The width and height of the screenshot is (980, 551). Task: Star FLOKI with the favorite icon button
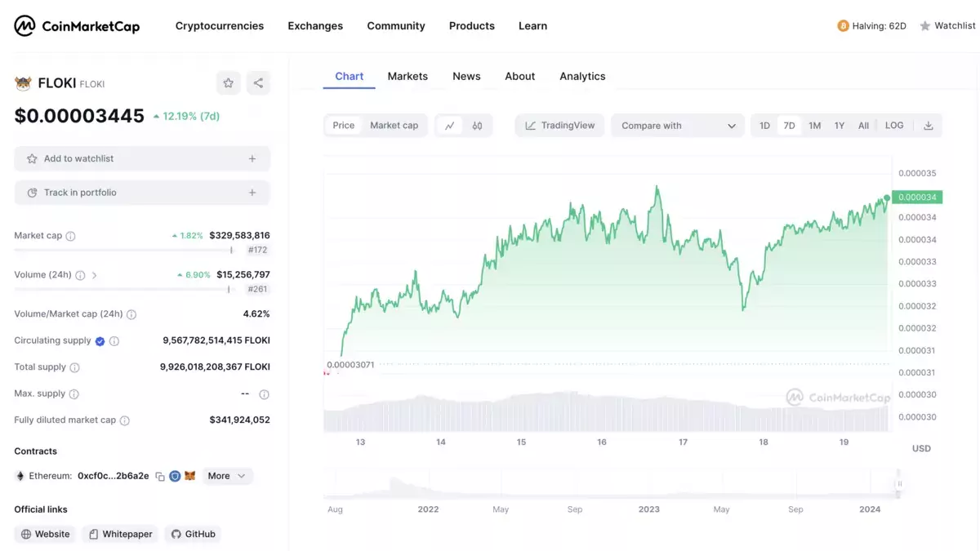[229, 82]
